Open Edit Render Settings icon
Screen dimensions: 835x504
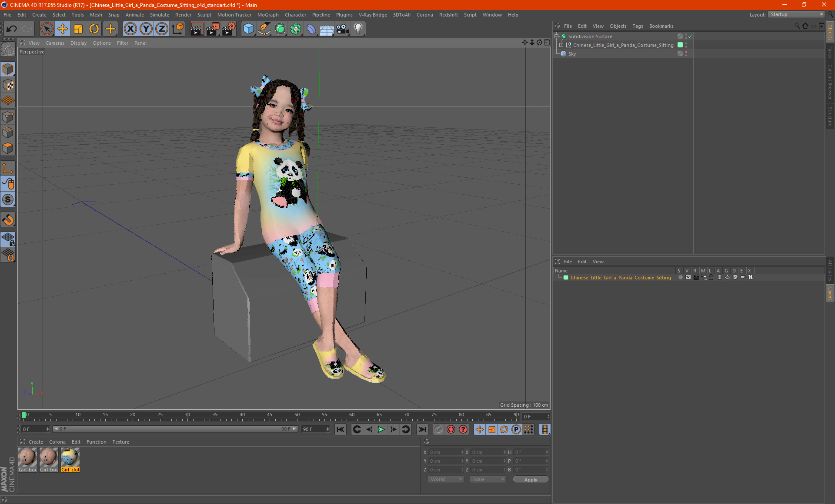(229, 29)
